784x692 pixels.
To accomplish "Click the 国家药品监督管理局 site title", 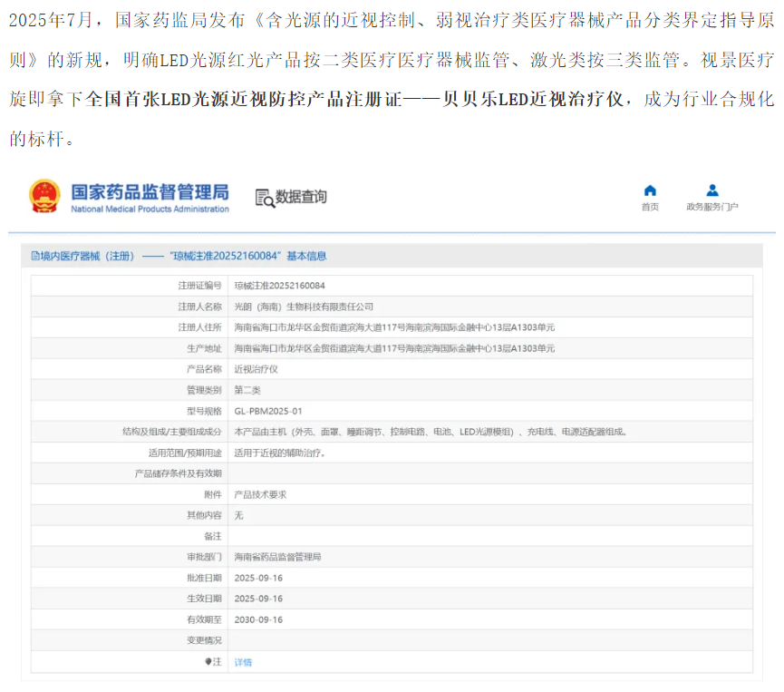I will 150,192.
